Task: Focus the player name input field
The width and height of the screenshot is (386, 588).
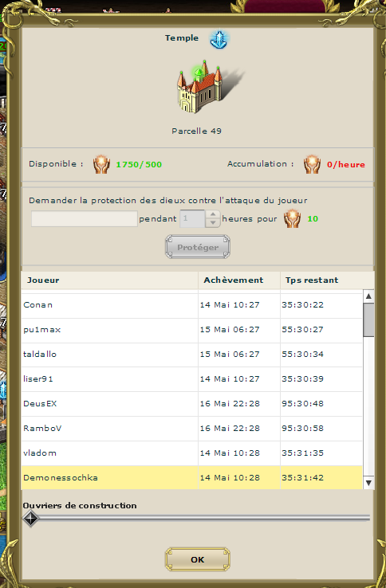Action: point(85,218)
